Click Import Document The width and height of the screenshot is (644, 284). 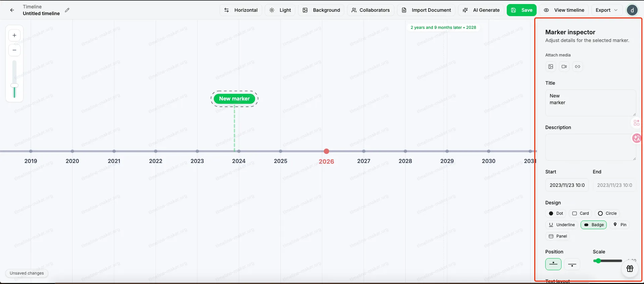tap(426, 10)
